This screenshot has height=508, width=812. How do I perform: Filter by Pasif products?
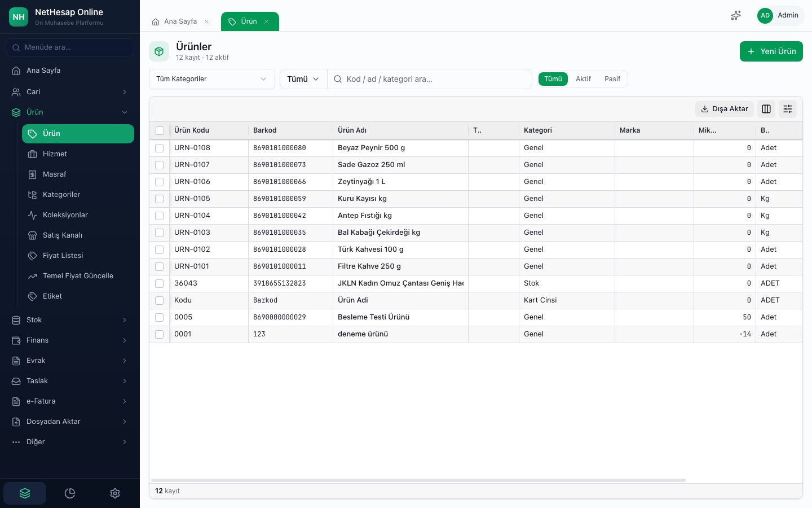click(612, 79)
